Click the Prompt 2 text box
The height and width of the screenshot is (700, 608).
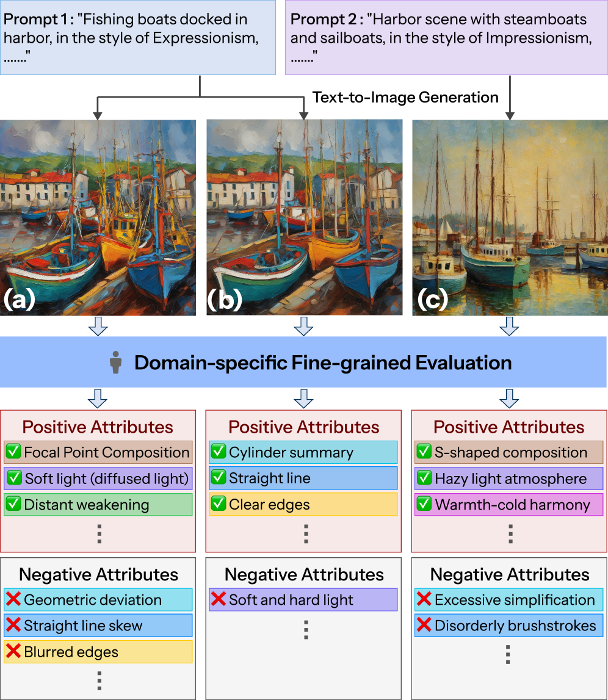(446, 37)
